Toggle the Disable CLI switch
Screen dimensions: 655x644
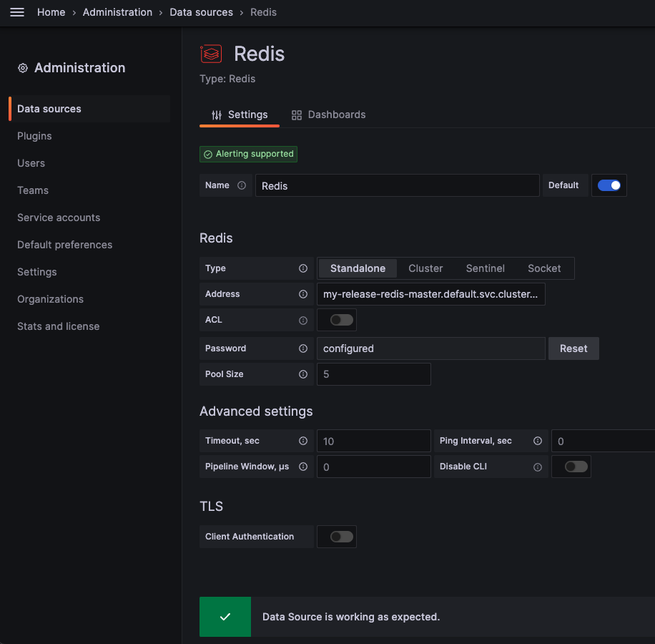pos(576,467)
